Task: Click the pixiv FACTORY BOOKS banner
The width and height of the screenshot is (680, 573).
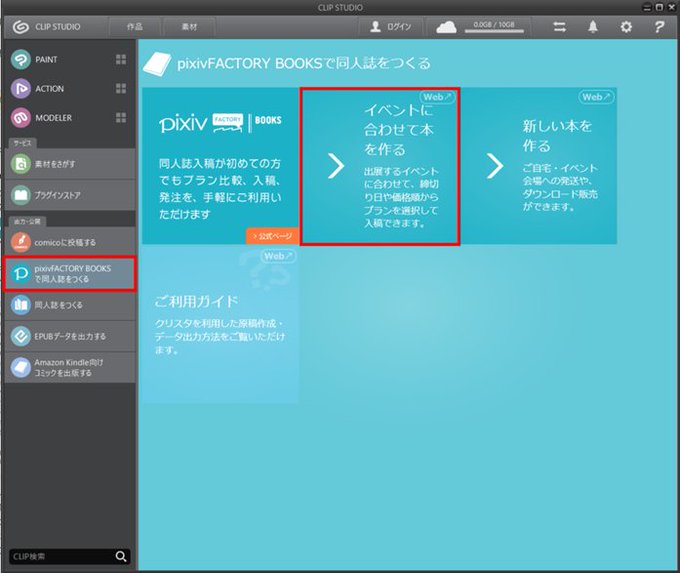Action: [x=220, y=166]
